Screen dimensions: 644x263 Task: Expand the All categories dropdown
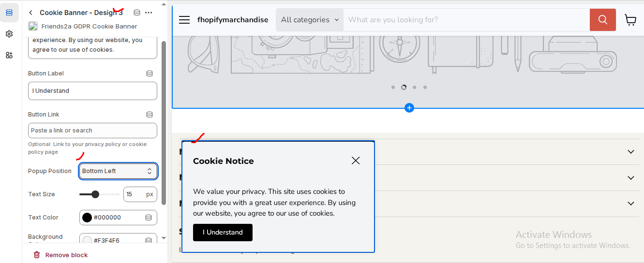click(305, 20)
